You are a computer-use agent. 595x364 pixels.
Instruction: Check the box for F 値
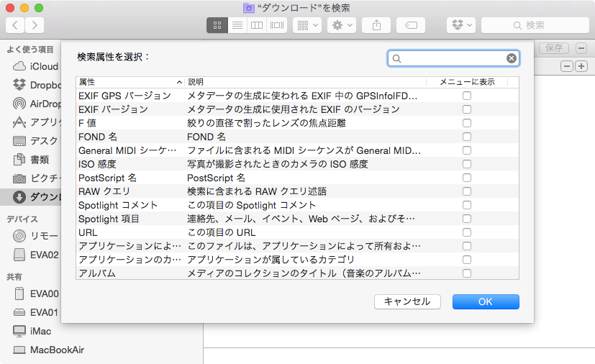[x=467, y=123]
